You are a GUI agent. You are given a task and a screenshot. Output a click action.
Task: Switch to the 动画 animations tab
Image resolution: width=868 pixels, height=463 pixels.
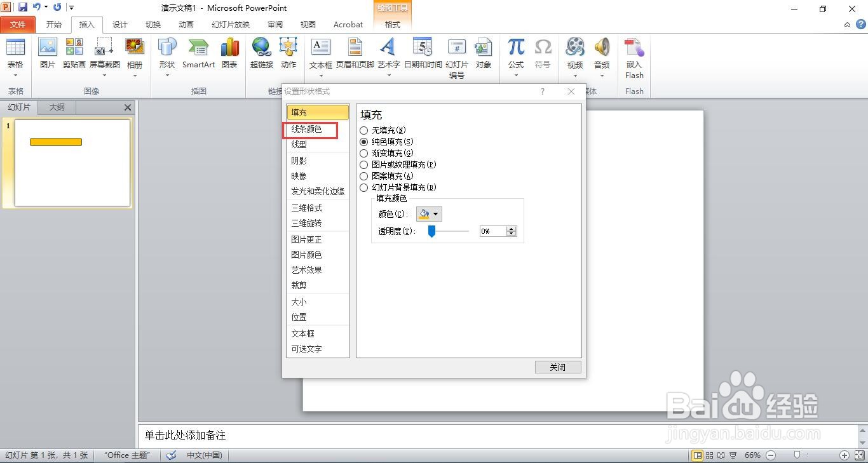click(x=186, y=25)
